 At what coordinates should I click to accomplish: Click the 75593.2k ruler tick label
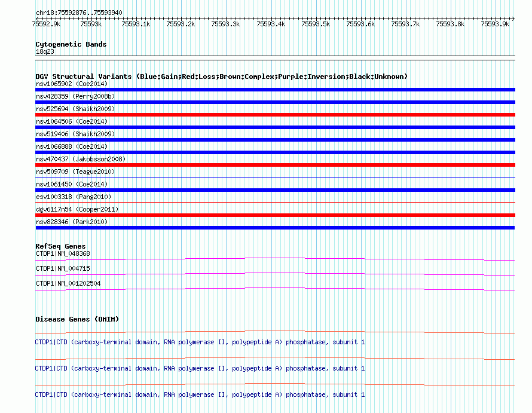(181, 24)
